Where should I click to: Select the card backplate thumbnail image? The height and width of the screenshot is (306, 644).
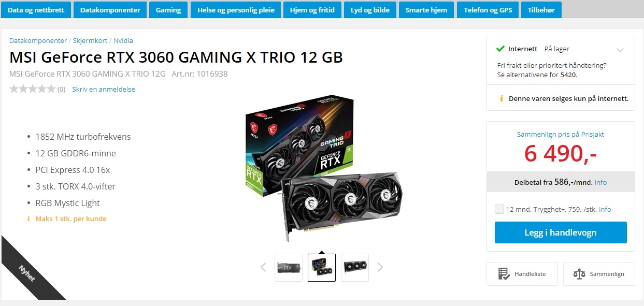tap(289, 268)
